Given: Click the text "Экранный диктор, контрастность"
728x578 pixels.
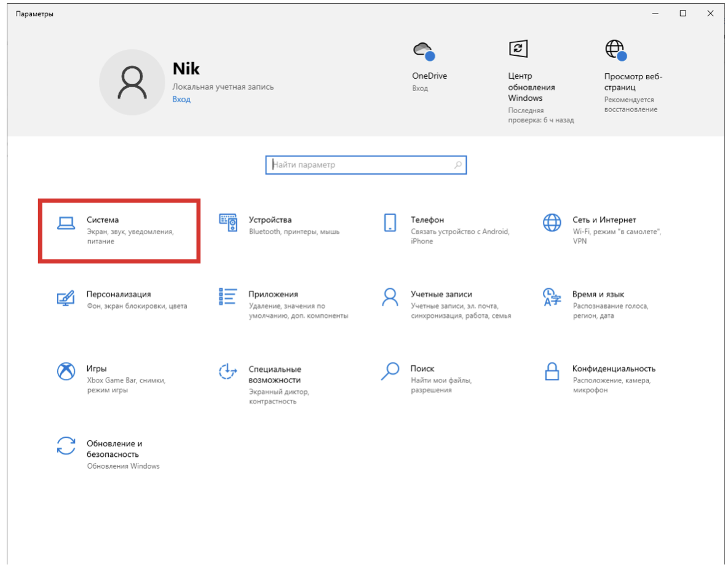Looking at the screenshot, I should click(x=279, y=397).
